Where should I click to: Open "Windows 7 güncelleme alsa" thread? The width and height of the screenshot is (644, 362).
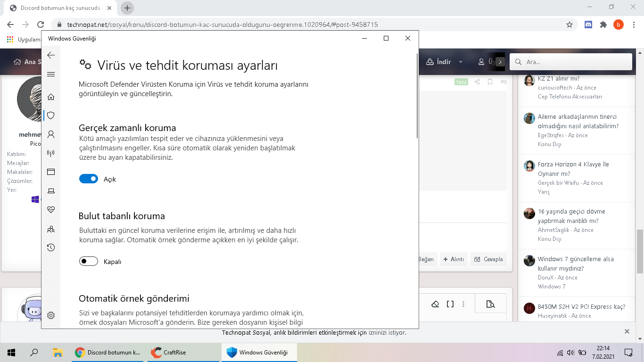coord(576,263)
